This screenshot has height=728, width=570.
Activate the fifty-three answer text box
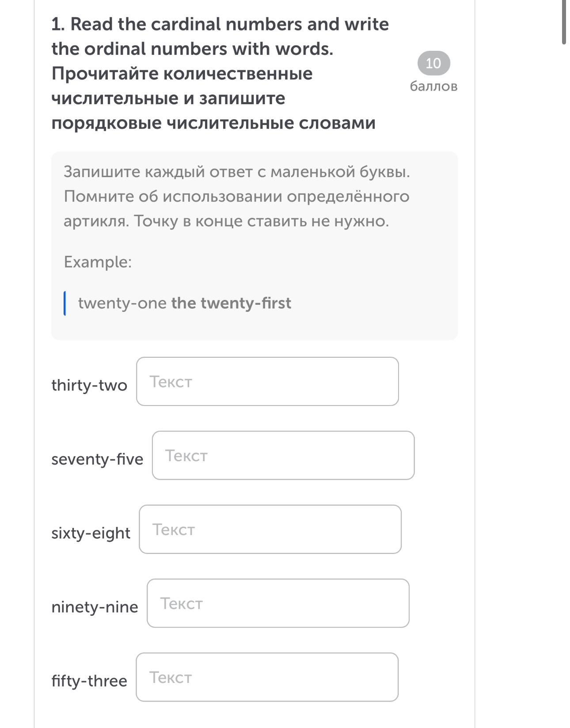[x=267, y=677]
